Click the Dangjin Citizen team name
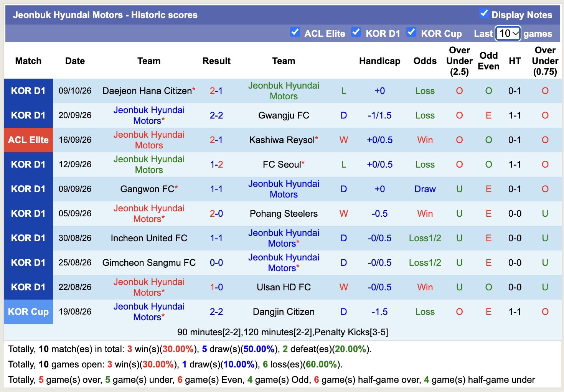 coord(284,312)
